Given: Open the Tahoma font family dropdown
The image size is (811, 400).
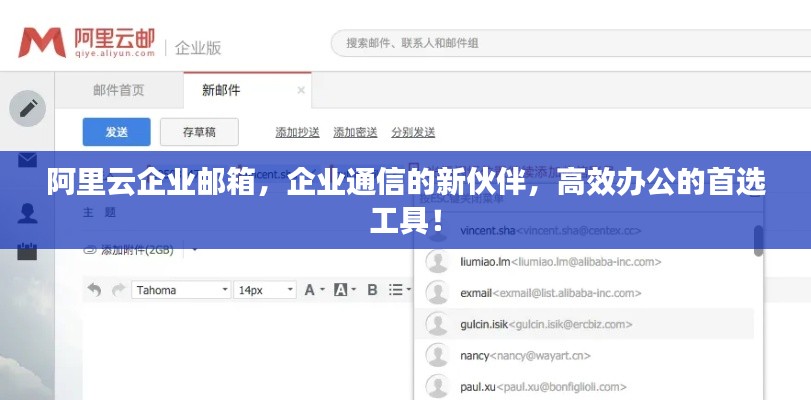Looking at the screenshot, I should pyautogui.click(x=181, y=290).
